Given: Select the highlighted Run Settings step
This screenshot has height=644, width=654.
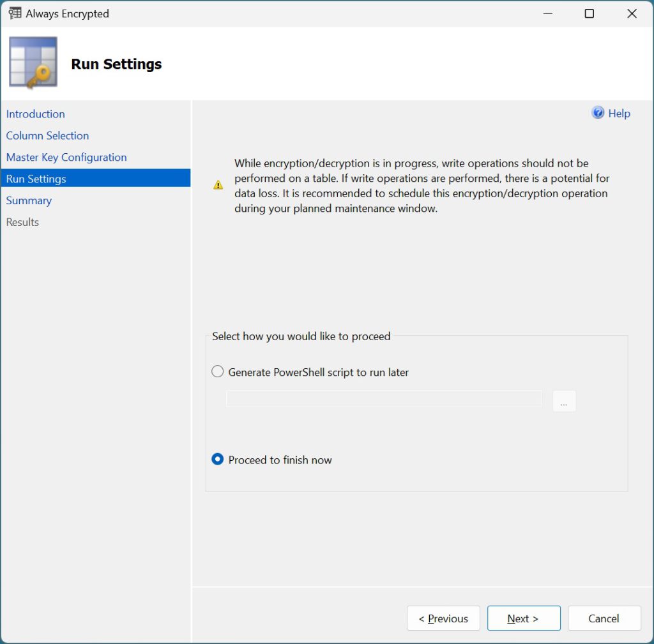Looking at the screenshot, I should pos(36,179).
